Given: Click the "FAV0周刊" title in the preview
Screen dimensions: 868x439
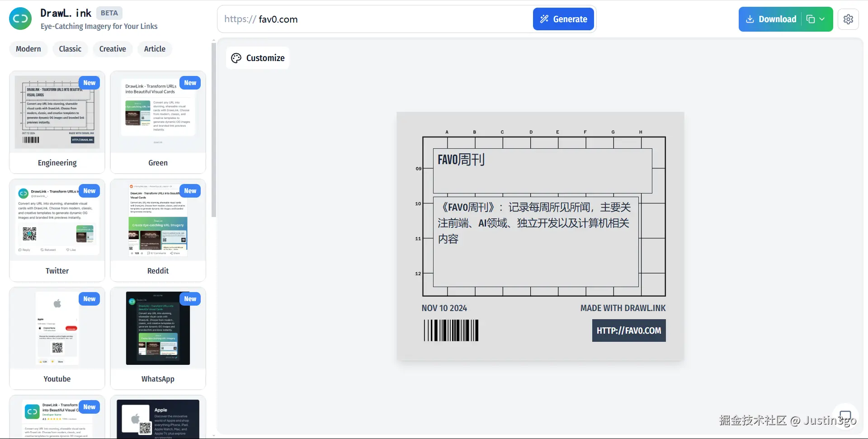Looking at the screenshot, I should pyautogui.click(x=461, y=160).
